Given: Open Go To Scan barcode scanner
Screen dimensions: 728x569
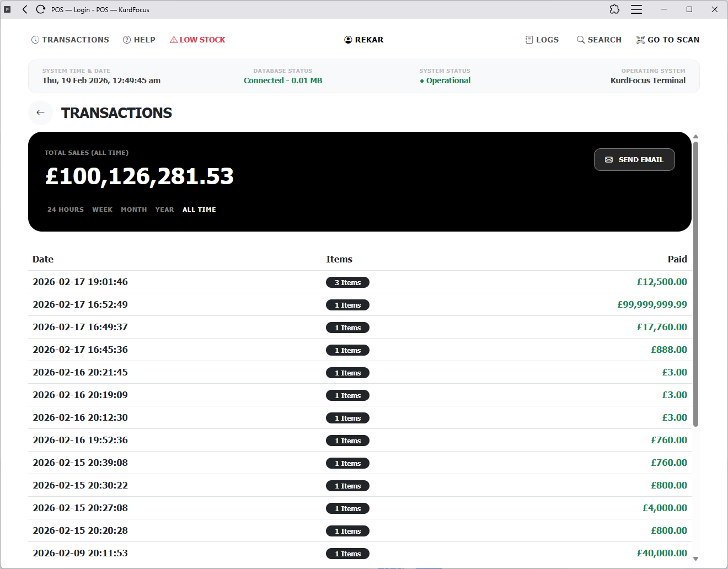Looking at the screenshot, I should coord(668,40).
